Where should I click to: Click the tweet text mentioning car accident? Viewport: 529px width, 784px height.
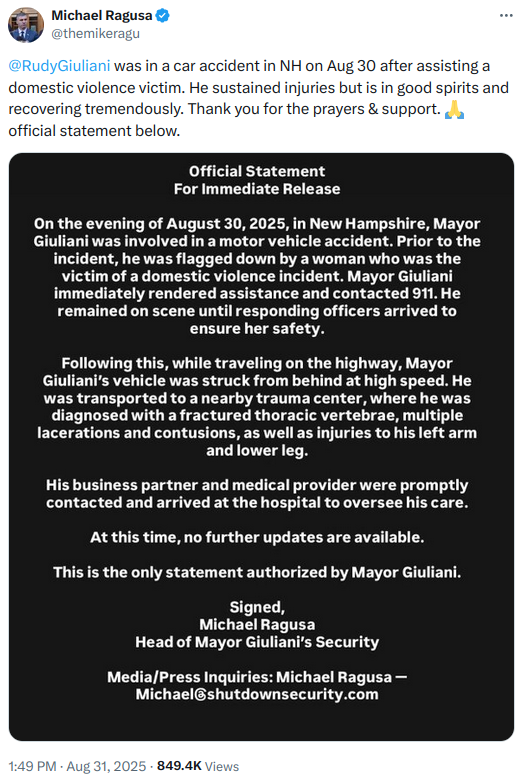click(x=258, y=98)
